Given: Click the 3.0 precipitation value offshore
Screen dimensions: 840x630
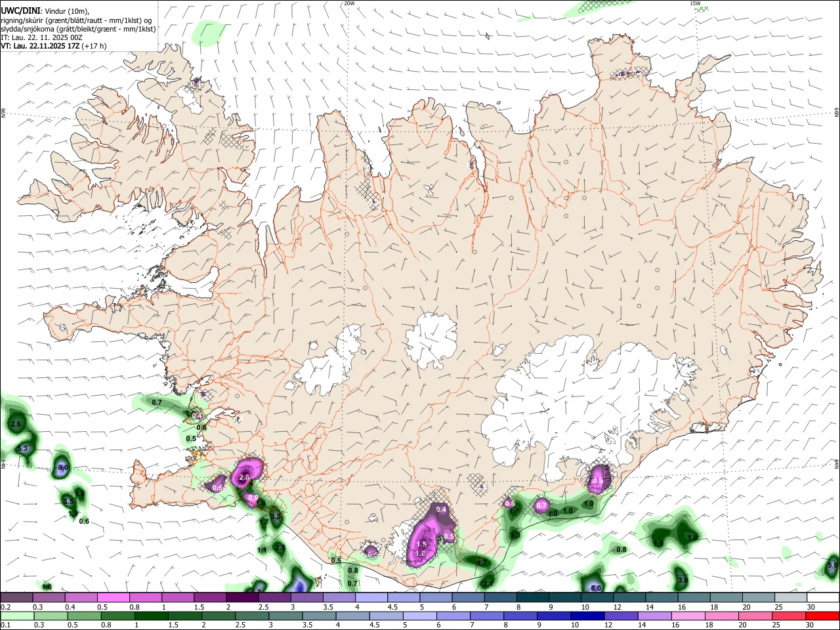Looking at the screenshot, I should pos(682,580).
